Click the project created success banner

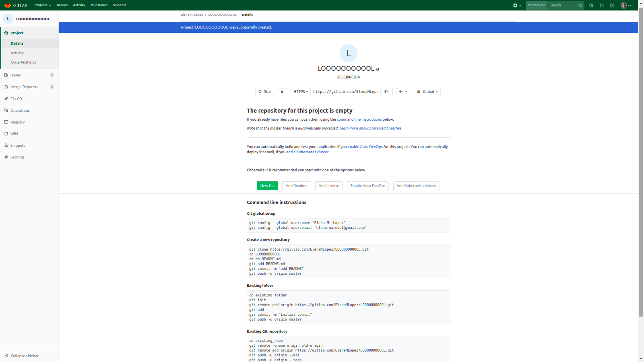pyautogui.click(x=349, y=27)
